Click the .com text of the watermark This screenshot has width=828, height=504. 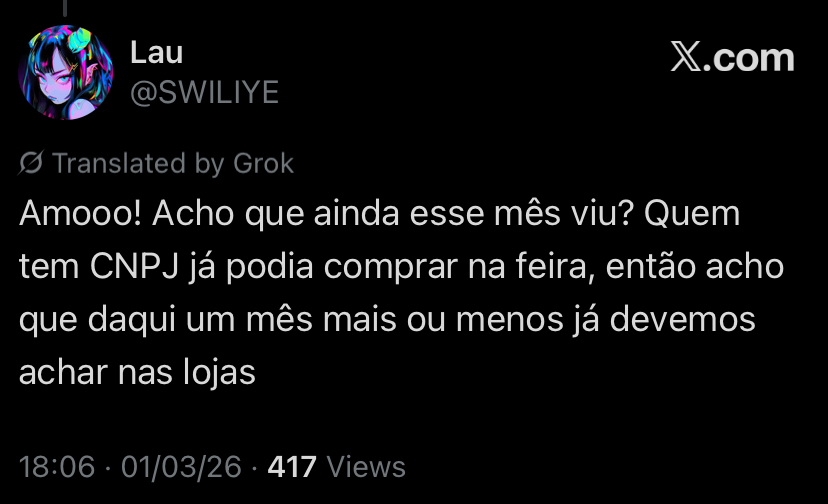(x=749, y=58)
